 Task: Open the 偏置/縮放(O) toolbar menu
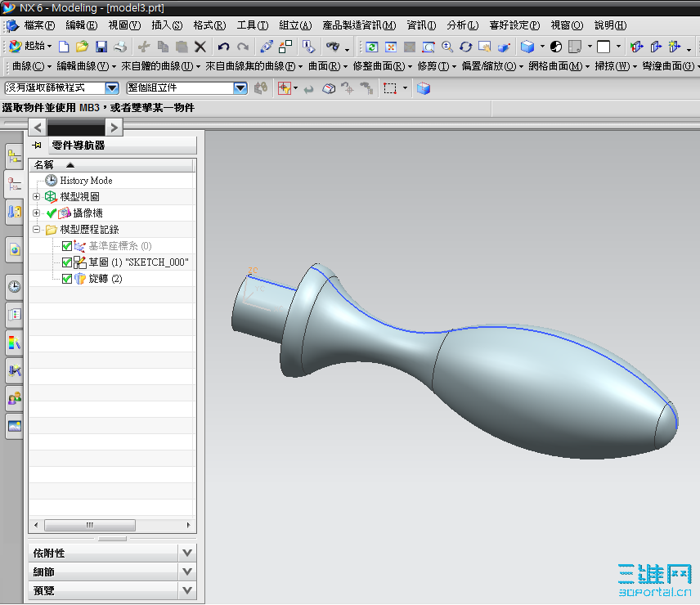(x=492, y=66)
